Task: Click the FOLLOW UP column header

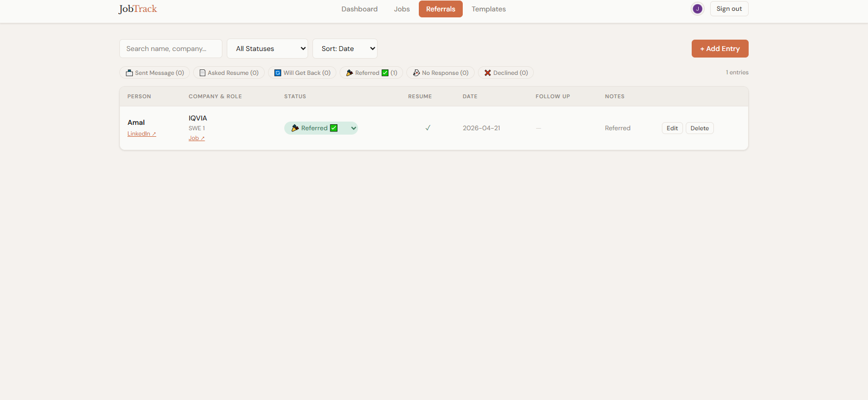Action: click(x=553, y=97)
